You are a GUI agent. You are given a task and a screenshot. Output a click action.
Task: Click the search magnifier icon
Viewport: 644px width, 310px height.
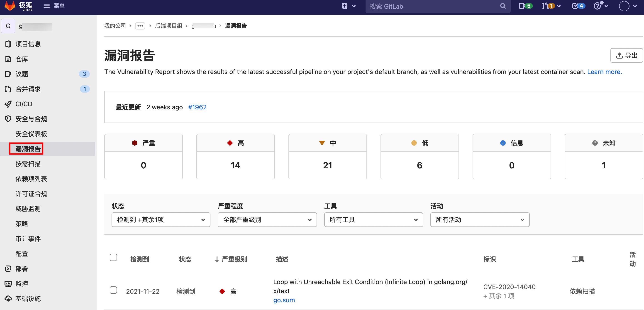(x=503, y=6)
